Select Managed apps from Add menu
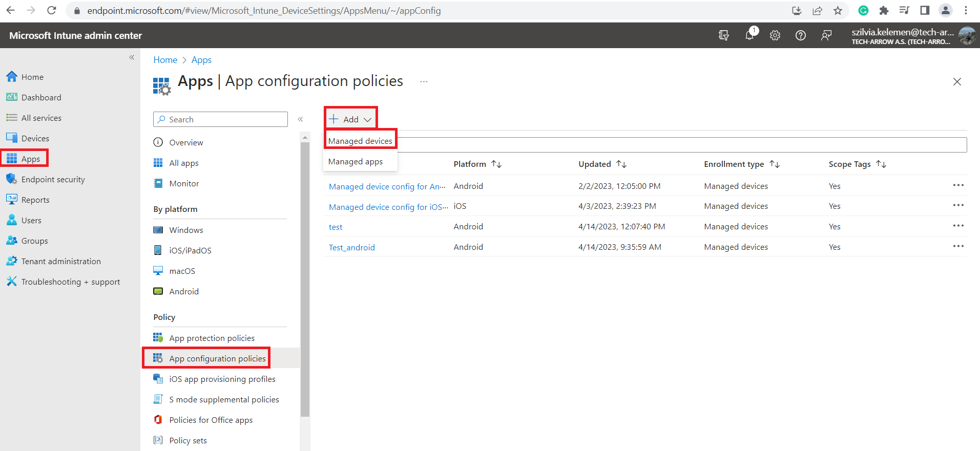Viewport: 980px width, 451px height. click(356, 162)
